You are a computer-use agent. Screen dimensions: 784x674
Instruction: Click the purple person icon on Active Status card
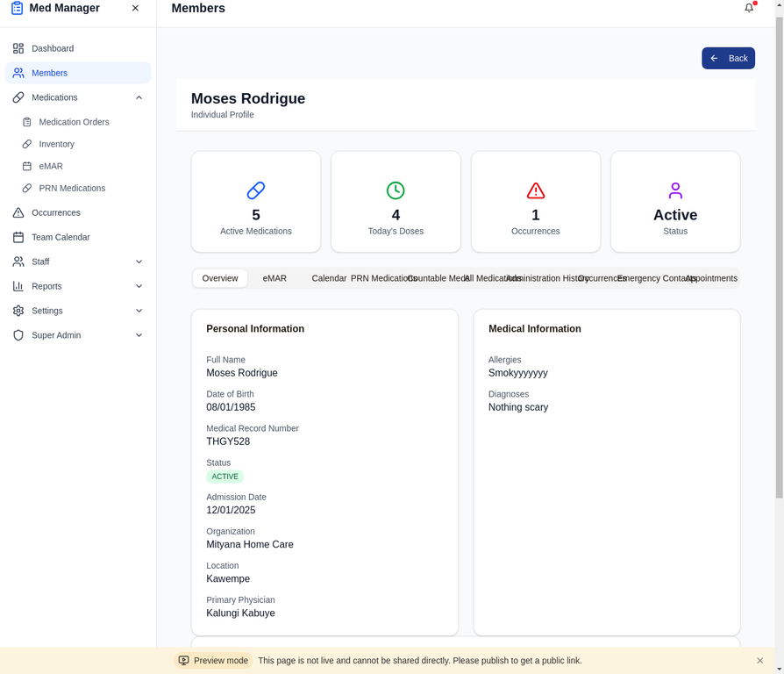[675, 190]
